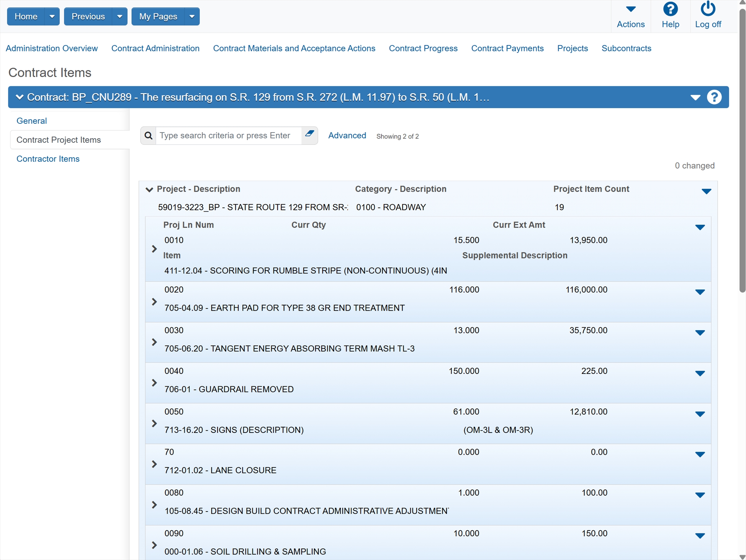Image resolution: width=746 pixels, height=560 pixels.
Task: Open the Home button dropdown arrow
Action: coord(52,16)
